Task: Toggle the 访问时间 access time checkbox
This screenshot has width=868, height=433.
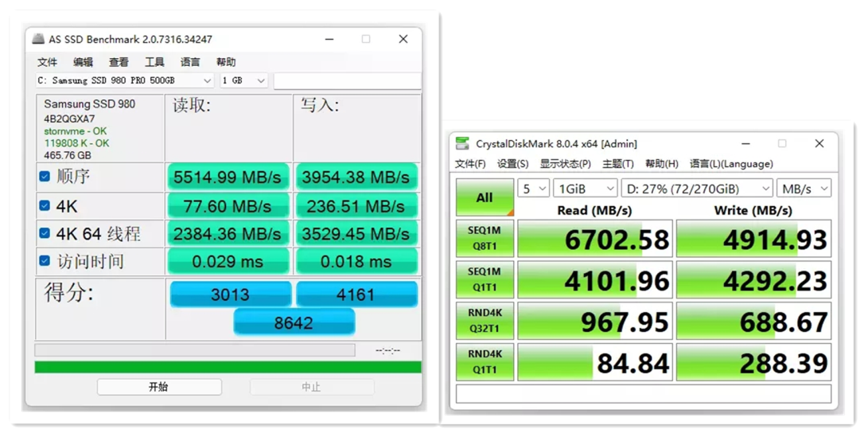Action: [45, 261]
